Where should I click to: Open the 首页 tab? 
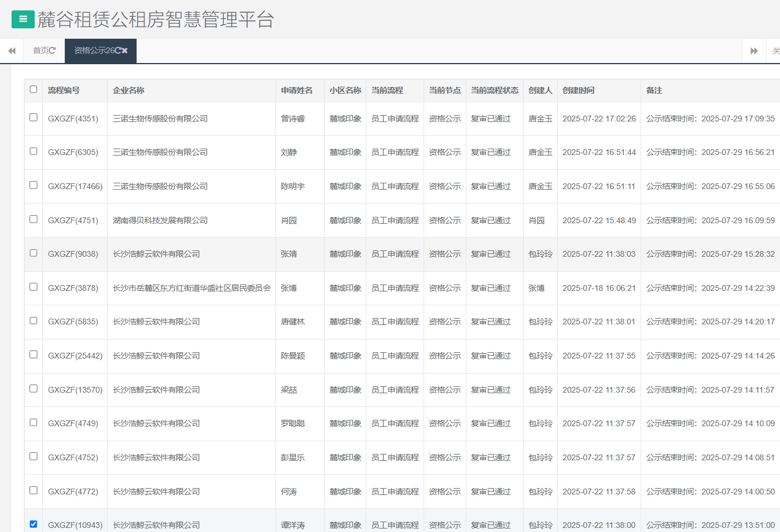[x=41, y=51]
